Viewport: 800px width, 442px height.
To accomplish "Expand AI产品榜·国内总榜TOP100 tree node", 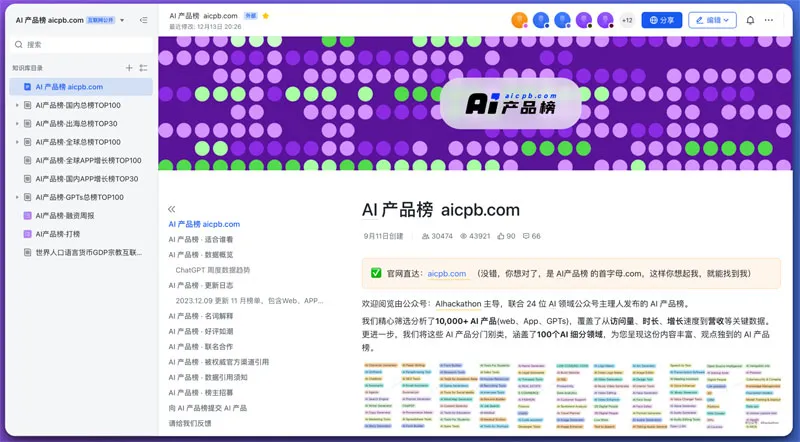I will 17,105.
